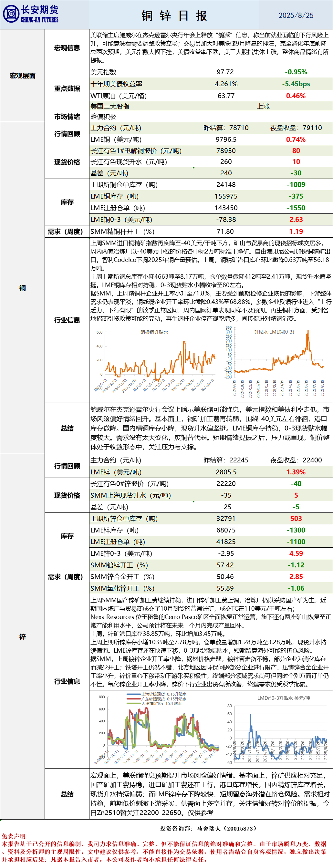
Task: Click the zinc LME注册仓单 value 41825
Action: (x=226, y=542)
